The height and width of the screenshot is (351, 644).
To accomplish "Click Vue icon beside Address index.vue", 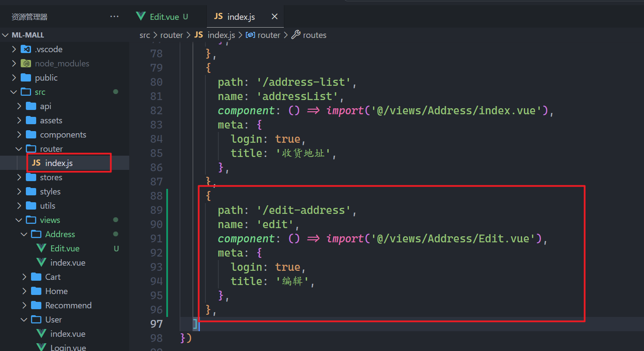I will pyautogui.click(x=41, y=263).
